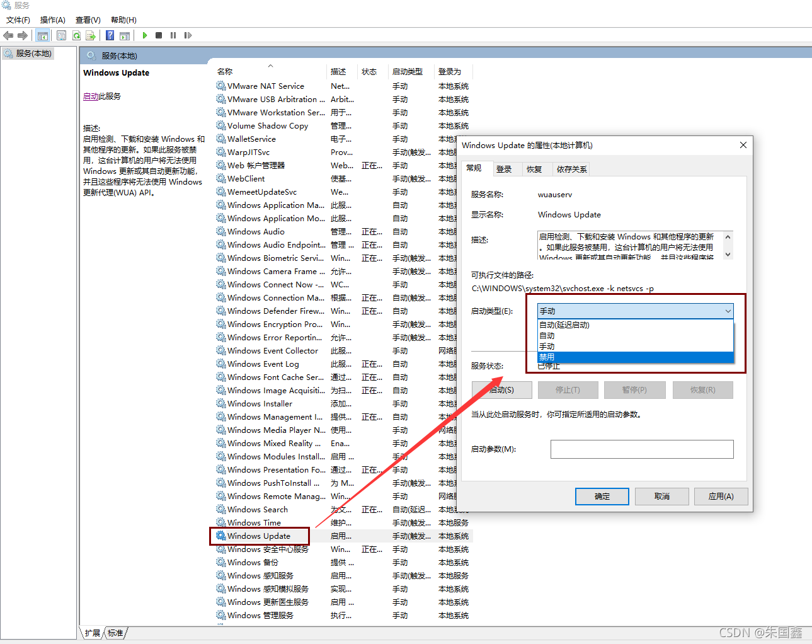Select the Windows 安全中心服务 row
This screenshot has height=644, width=812.
[344, 549]
